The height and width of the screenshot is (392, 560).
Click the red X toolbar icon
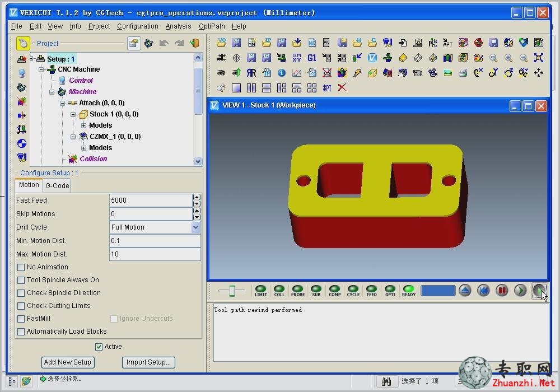342,88
